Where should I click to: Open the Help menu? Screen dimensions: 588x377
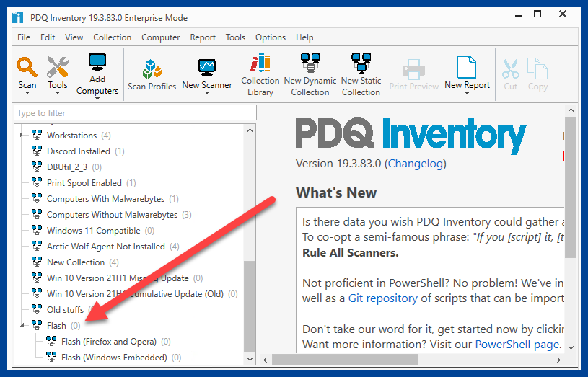(304, 37)
